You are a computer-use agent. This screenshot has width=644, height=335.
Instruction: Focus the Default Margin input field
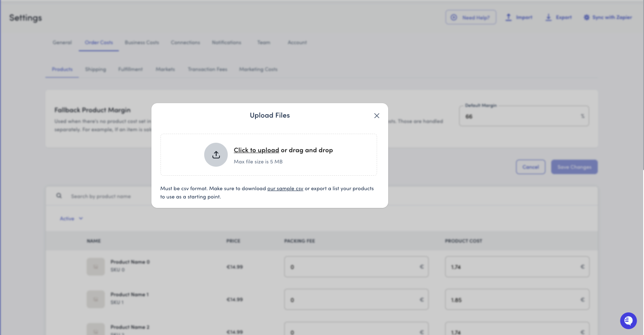click(520, 117)
